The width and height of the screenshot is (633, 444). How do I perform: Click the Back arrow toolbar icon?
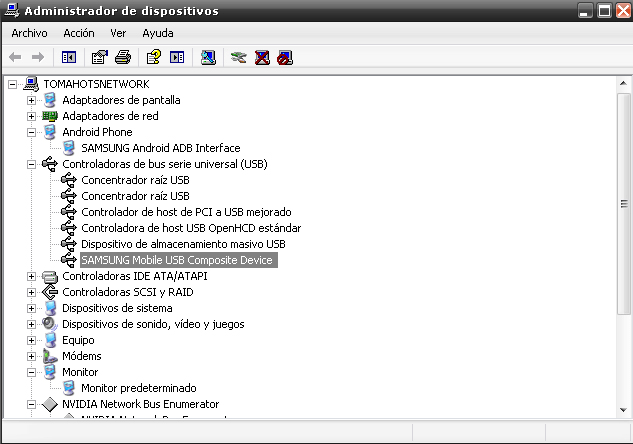(15, 57)
